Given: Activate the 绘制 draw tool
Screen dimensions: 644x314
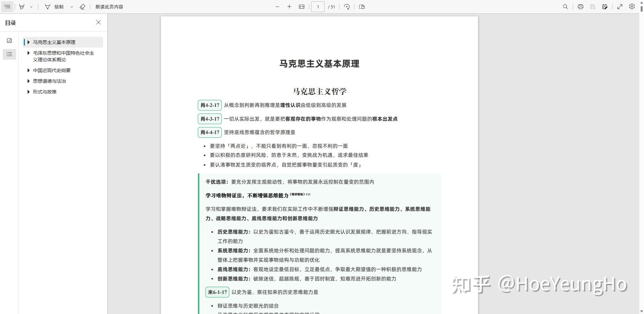Looking at the screenshot, I should [54, 7].
